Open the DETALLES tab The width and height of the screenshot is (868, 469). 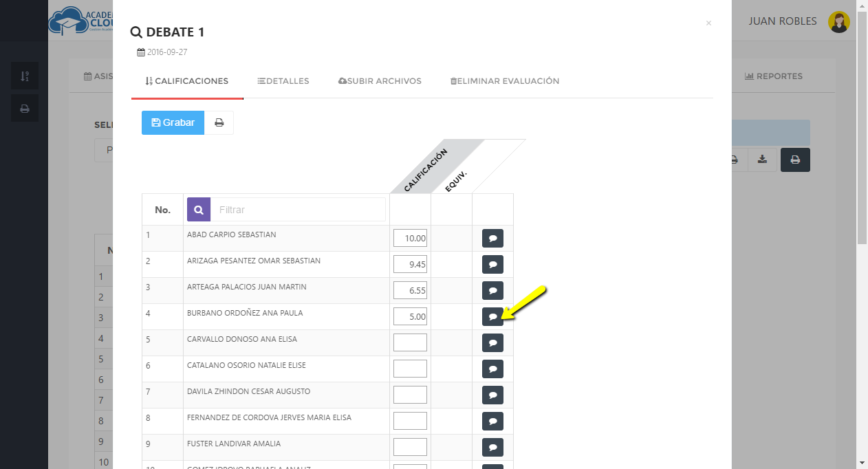click(x=283, y=81)
